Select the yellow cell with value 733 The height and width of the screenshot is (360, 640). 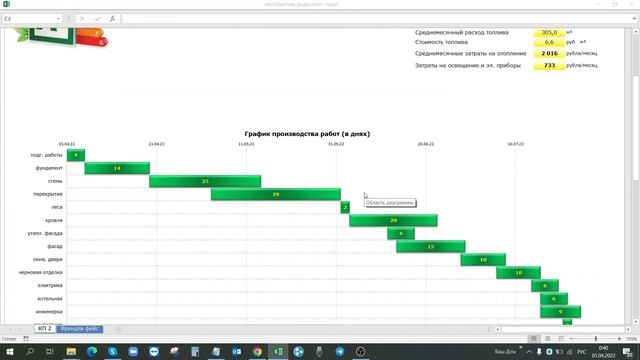click(x=549, y=65)
